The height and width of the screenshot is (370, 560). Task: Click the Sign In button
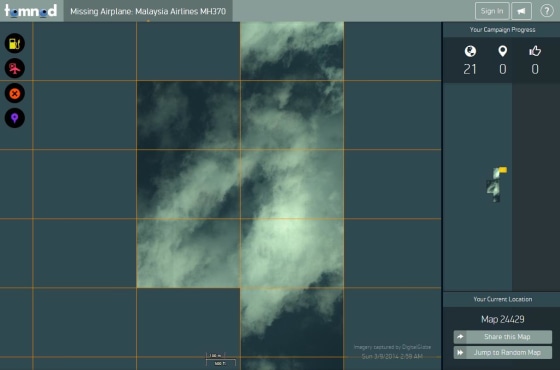coord(492,11)
